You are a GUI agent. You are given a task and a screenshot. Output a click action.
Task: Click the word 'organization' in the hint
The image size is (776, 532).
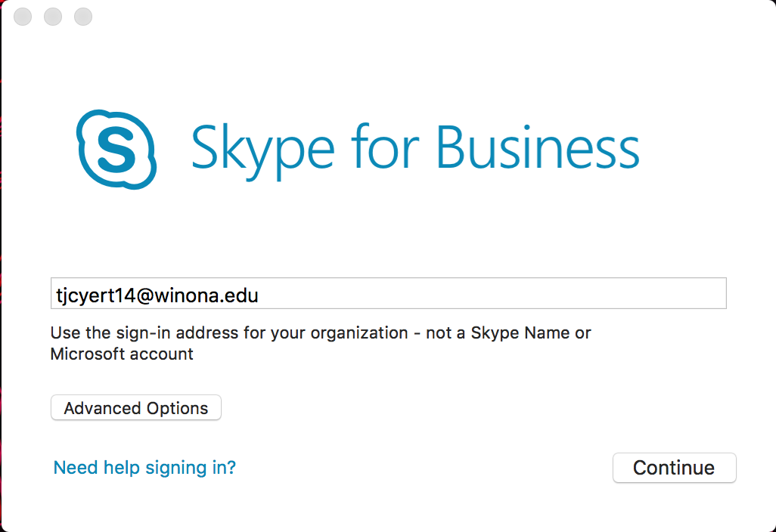[359, 333]
